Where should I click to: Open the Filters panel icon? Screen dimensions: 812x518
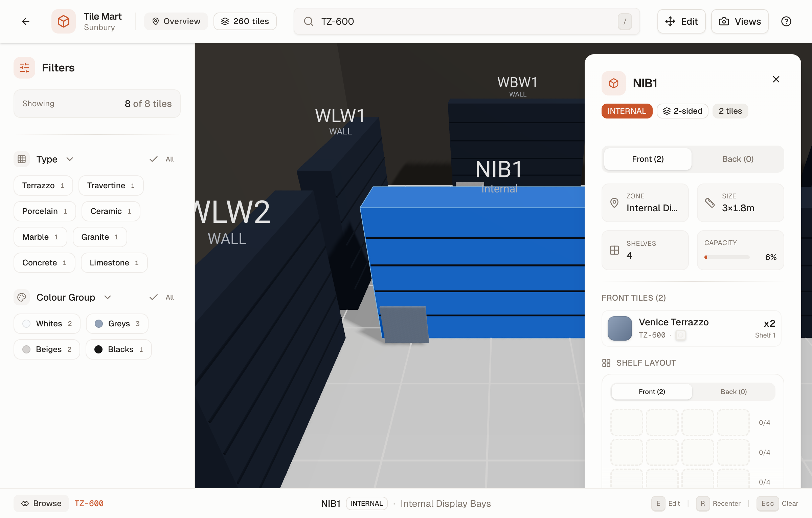coord(24,68)
